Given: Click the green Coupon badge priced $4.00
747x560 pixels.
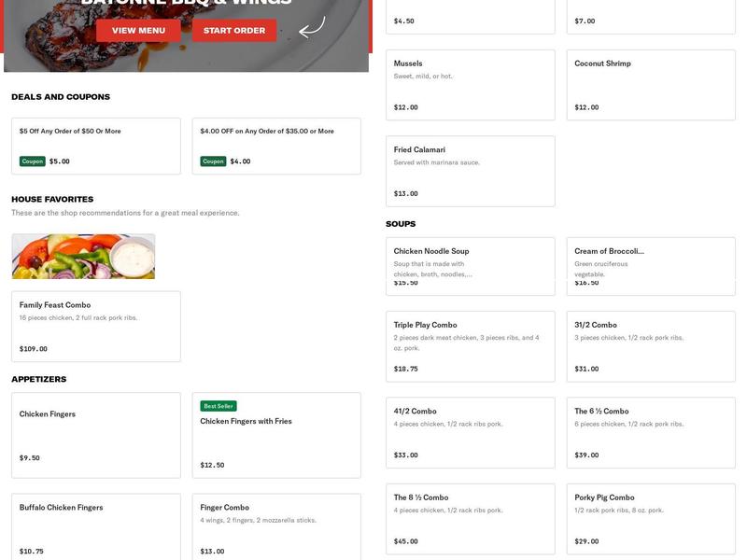Looking at the screenshot, I should (x=213, y=161).
